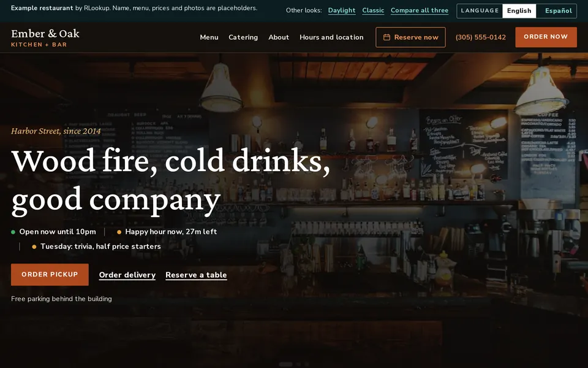The height and width of the screenshot is (368, 588).
Task: Go to the Catering page
Action: [243, 37]
